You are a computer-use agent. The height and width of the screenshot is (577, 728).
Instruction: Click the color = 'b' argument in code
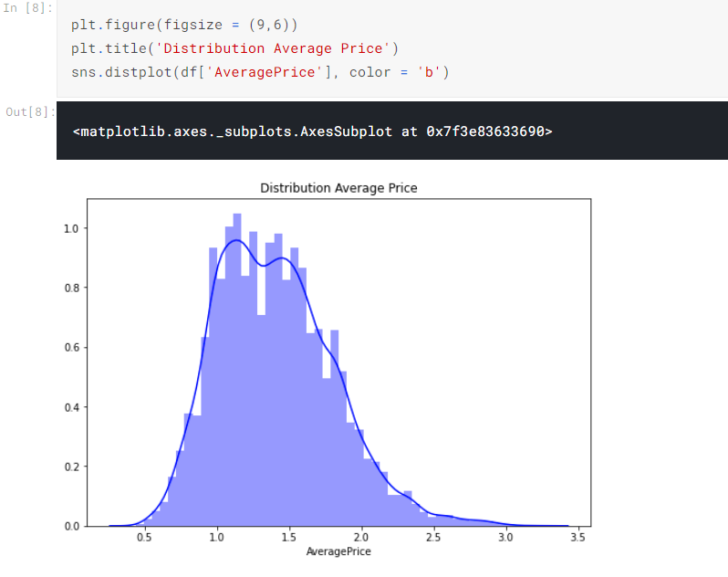pyautogui.click(x=394, y=72)
